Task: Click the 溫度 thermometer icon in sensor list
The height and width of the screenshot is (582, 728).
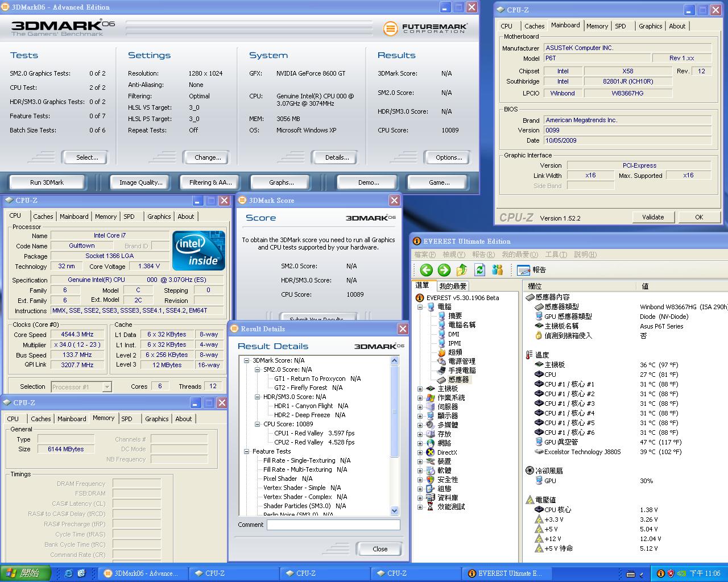Action: point(530,355)
